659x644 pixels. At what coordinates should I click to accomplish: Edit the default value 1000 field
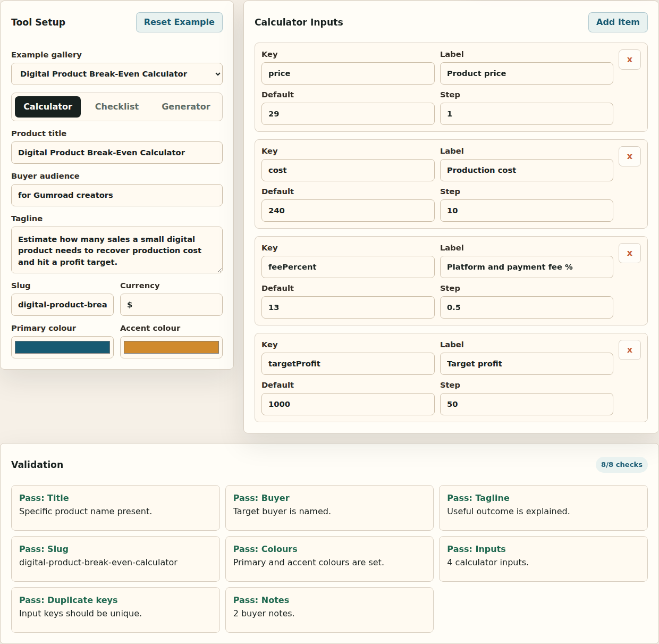pos(348,404)
